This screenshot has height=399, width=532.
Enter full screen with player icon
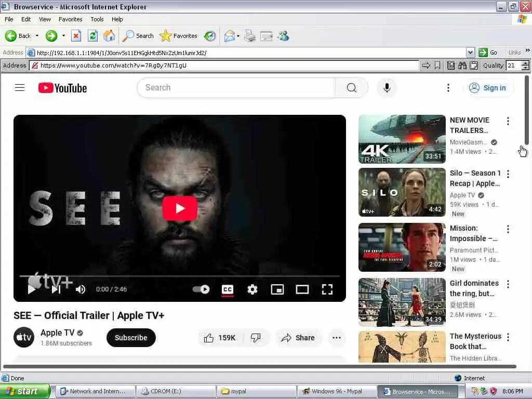[327, 289]
